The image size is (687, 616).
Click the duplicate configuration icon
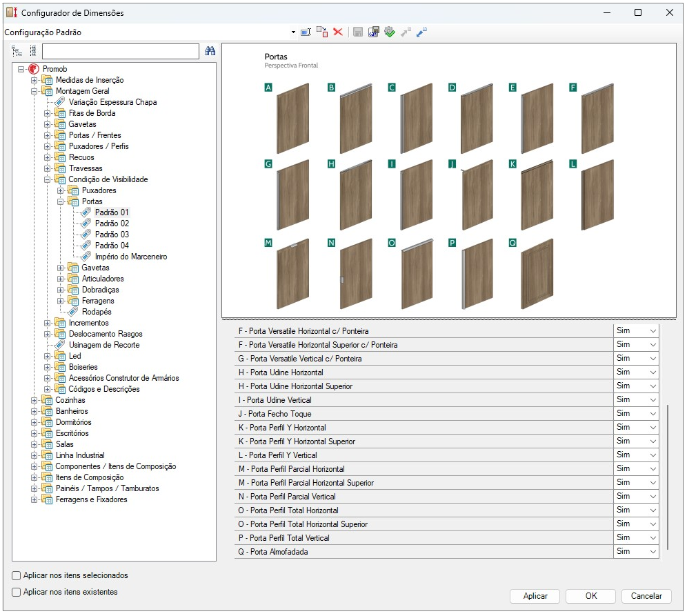tap(322, 32)
